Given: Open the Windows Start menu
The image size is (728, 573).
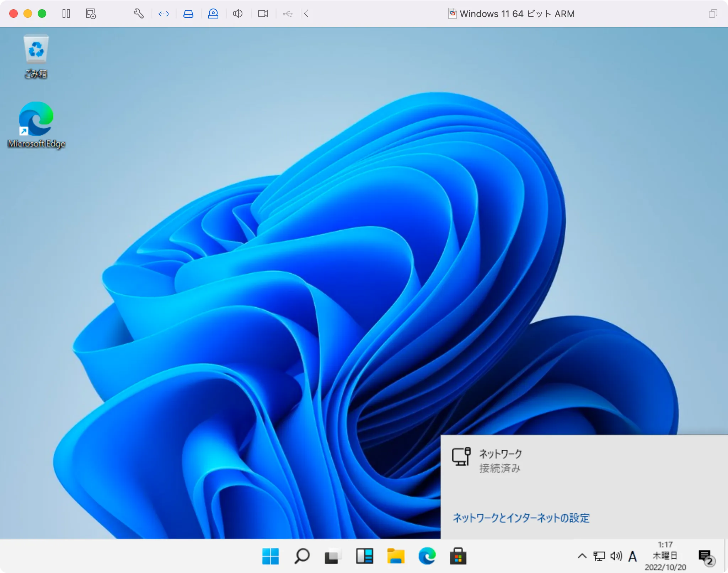Looking at the screenshot, I should click(x=271, y=556).
